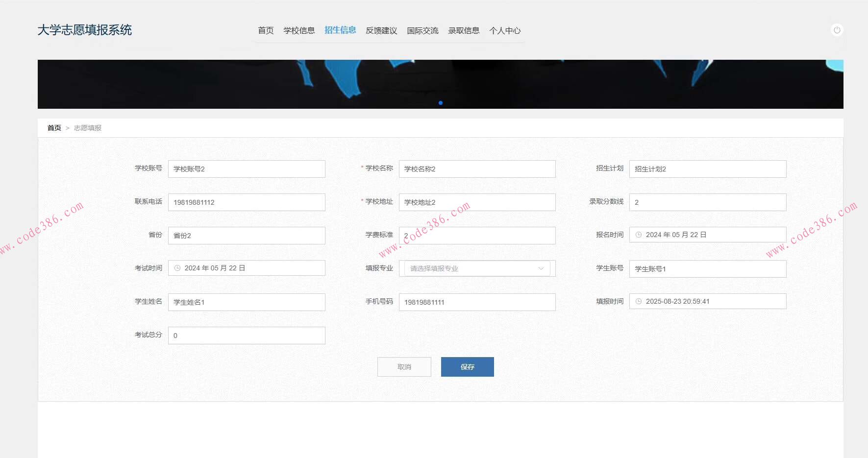Click into the 考试总分 input field
This screenshot has height=458, width=868.
tap(246, 335)
